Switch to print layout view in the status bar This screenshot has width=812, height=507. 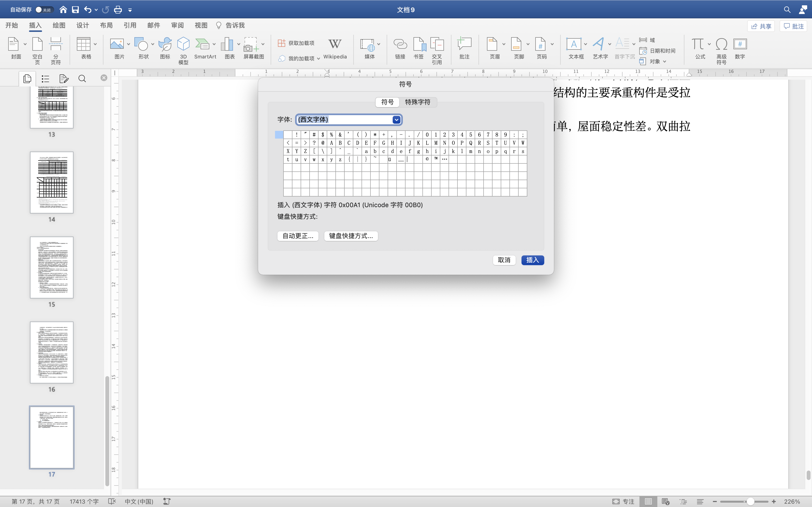tap(648, 501)
